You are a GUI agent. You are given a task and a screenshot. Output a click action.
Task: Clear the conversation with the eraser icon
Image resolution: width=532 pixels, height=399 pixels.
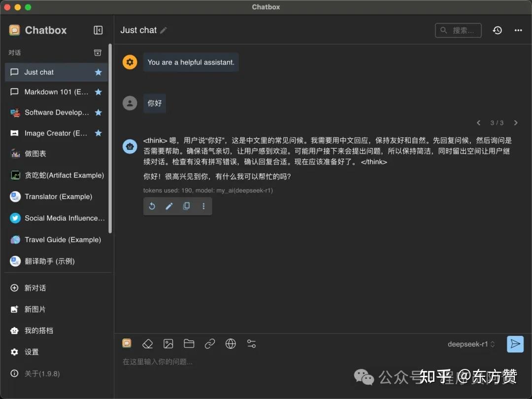pyautogui.click(x=148, y=344)
